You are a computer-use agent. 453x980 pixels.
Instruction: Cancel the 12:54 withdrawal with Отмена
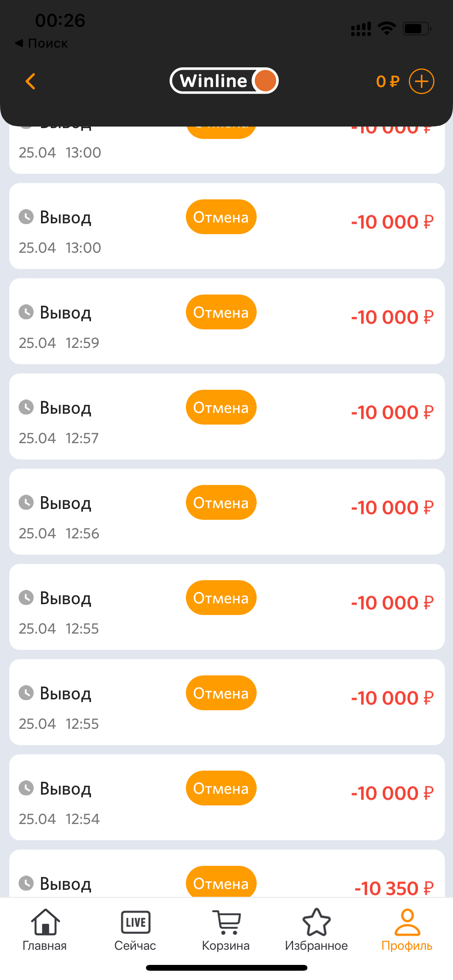[x=221, y=788]
